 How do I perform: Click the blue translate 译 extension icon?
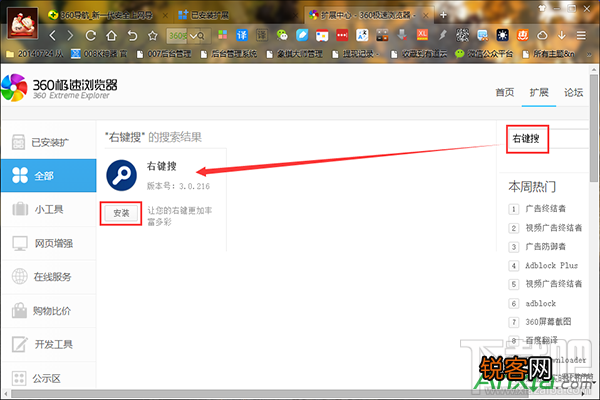click(x=242, y=35)
